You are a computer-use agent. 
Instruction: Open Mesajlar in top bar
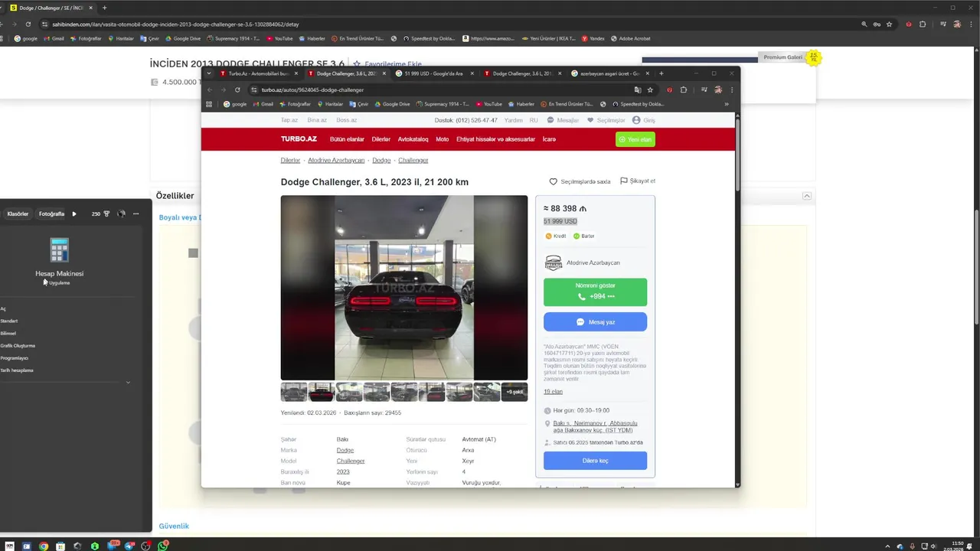[x=563, y=120]
